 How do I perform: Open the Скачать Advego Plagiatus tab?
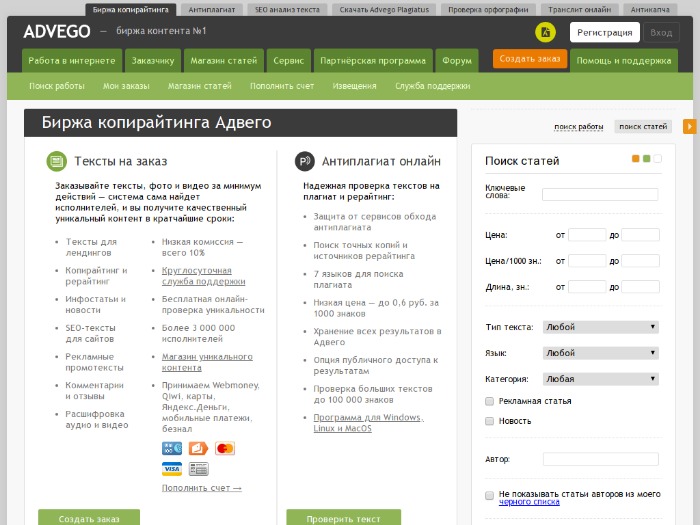coord(384,9)
